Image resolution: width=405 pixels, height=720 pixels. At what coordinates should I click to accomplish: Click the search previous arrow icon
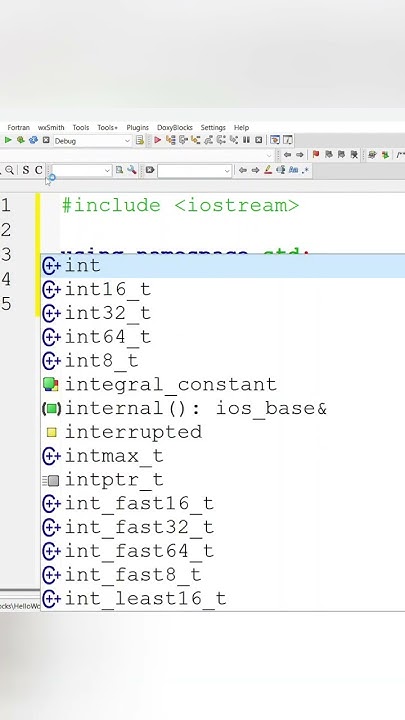[x=243, y=170]
